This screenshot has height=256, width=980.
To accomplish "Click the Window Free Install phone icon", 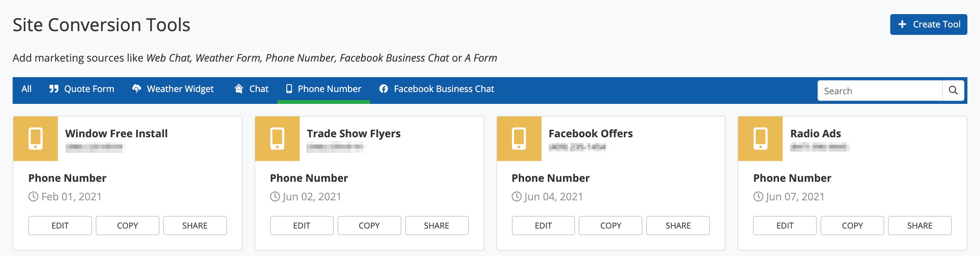I will tap(35, 139).
